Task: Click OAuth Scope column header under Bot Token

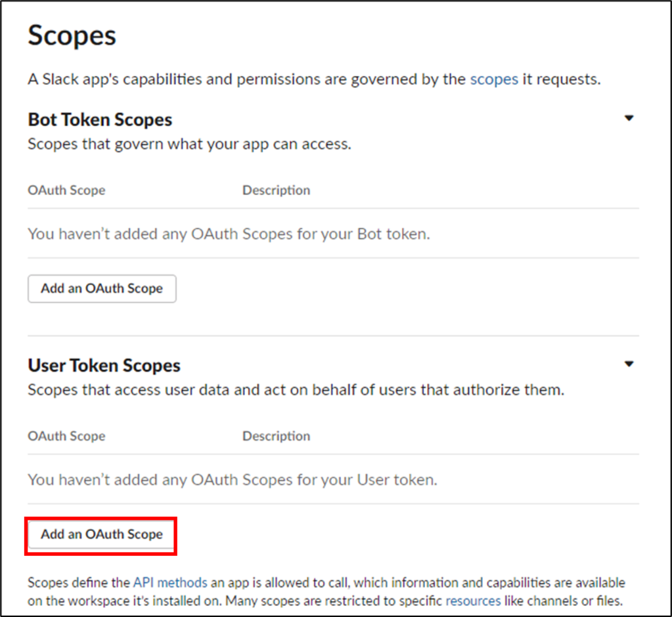Action: click(66, 190)
